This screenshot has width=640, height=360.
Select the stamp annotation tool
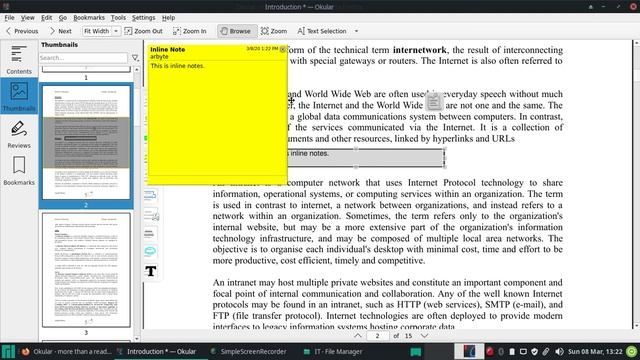point(151,214)
